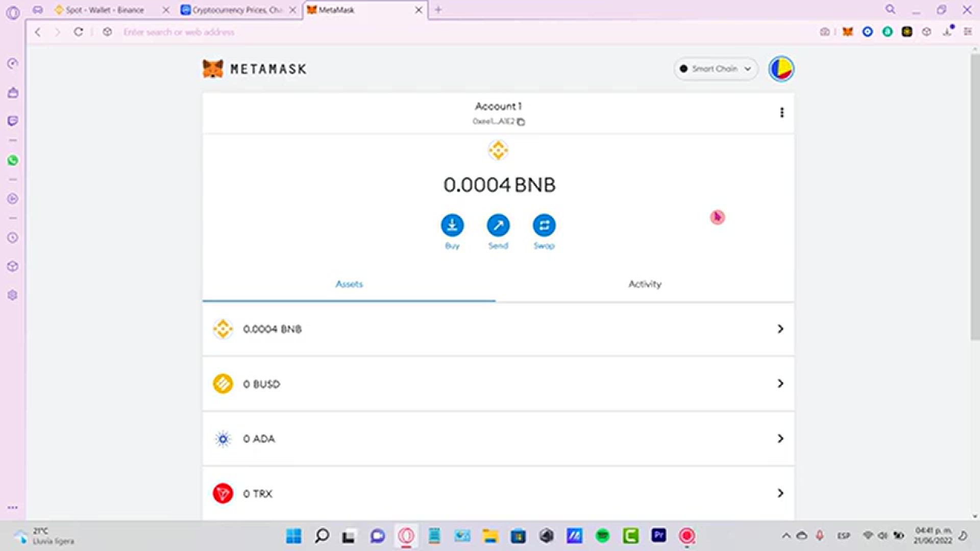This screenshot has width=980, height=551.
Task: Open History clock in the sidebar
Action: pos(13,238)
